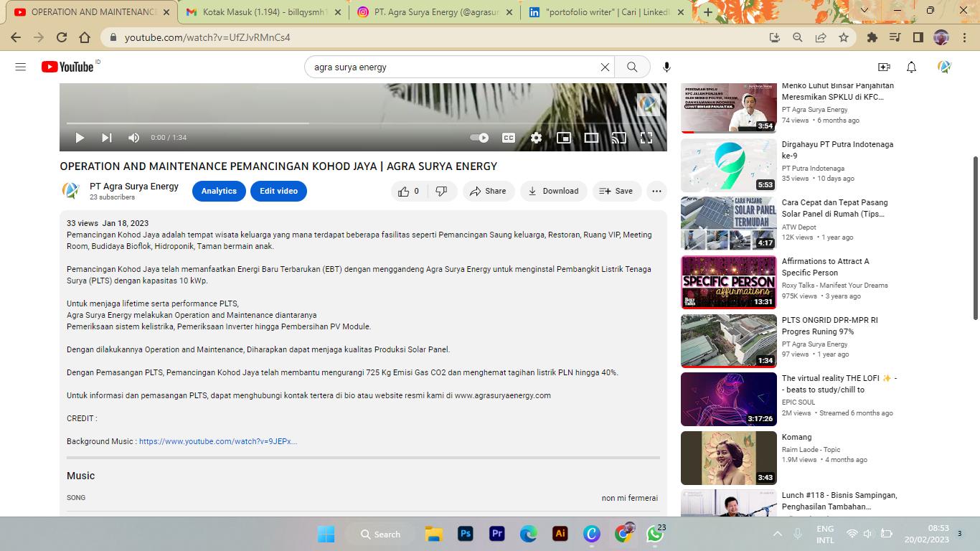Download this video
Viewport: 980px width, 551px height.
(x=553, y=191)
